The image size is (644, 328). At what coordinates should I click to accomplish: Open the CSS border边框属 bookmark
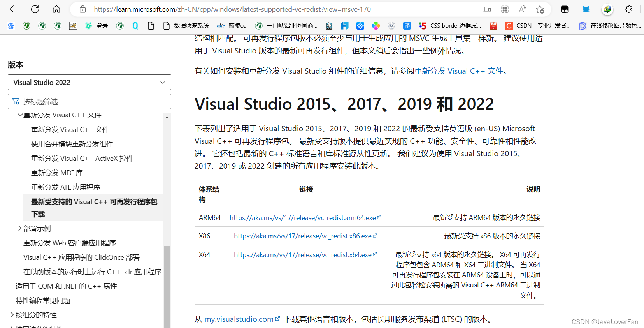click(x=450, y=26)
